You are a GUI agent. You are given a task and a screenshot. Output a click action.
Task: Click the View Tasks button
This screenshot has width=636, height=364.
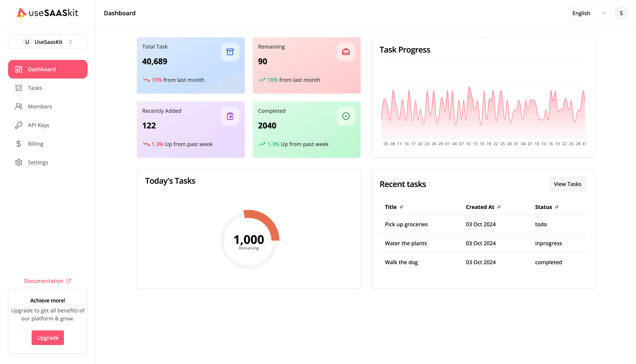click(567, 184)
